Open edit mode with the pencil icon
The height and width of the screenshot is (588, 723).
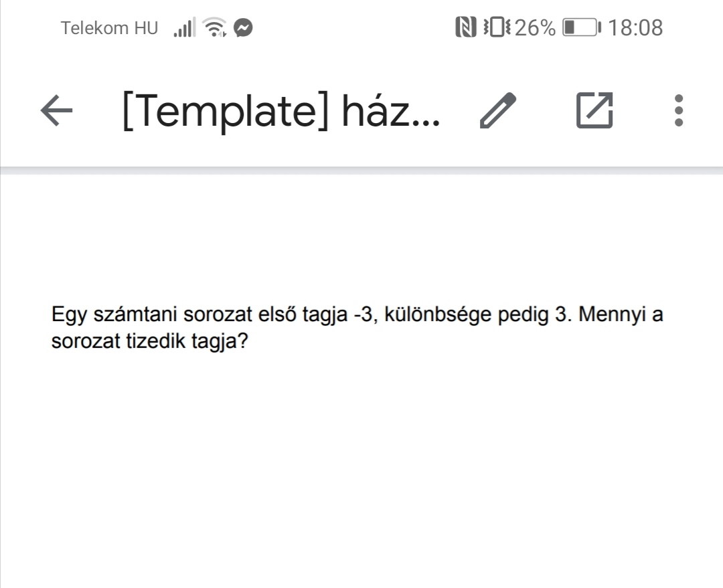point(499,110)
